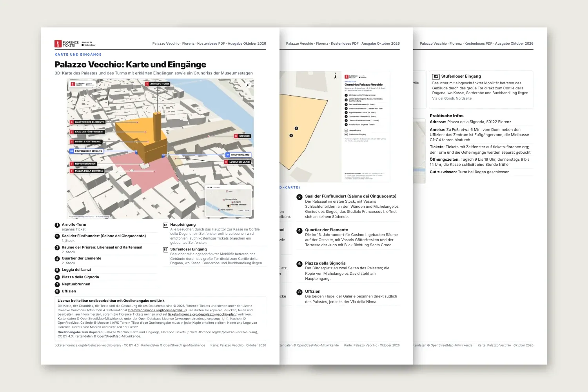Click Quartier der Elemente heading on second page
Image resolution: width=588 pixels, height=392 pixels.
click(x=327, y=230)
